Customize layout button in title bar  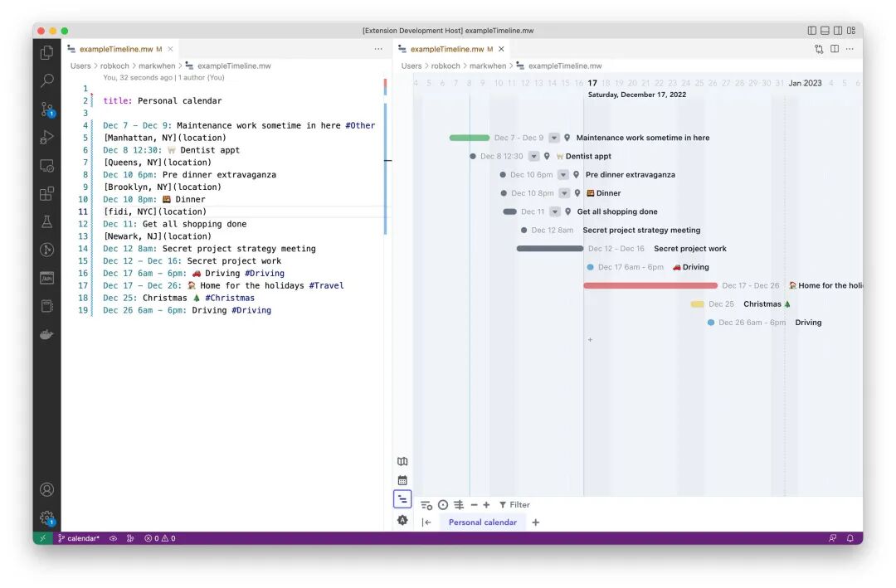point(851,31)
